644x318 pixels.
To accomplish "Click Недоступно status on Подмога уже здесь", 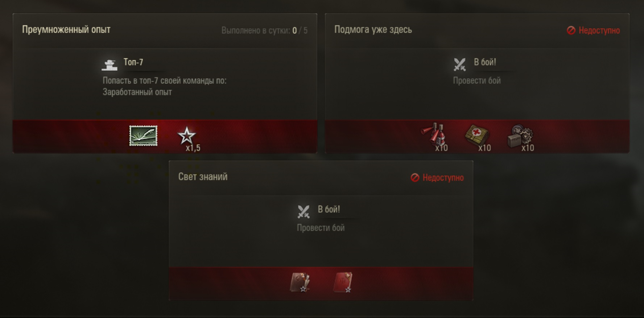I will coord(593,30).
